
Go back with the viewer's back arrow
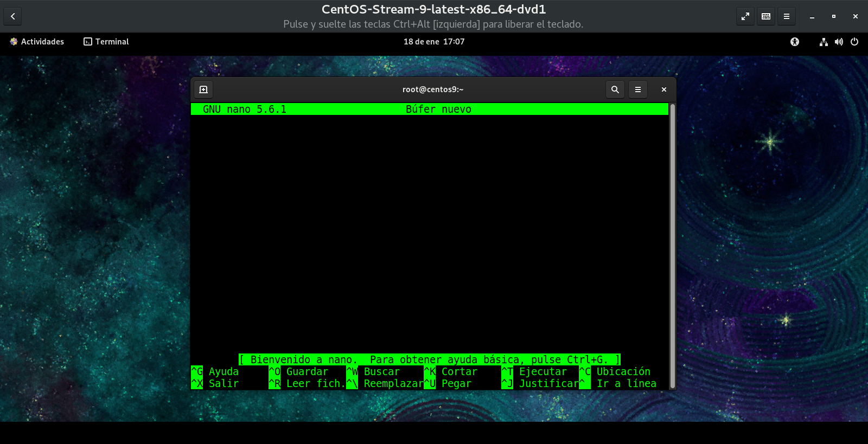tap(13, 16)
